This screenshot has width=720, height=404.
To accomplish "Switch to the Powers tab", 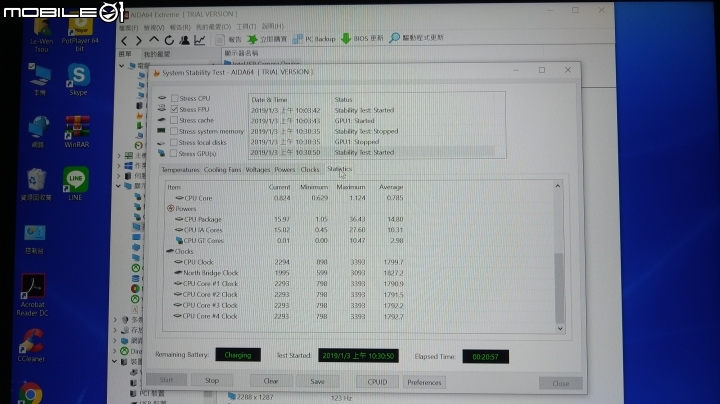I will [x=285, y=170].
